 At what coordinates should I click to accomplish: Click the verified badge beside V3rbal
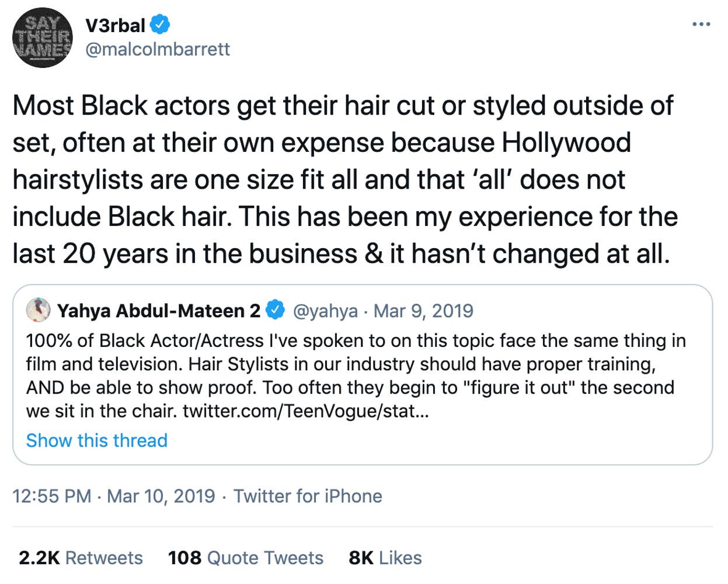(x=160, y=25)
